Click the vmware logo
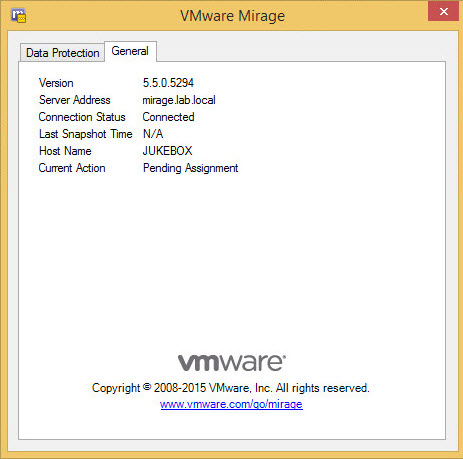This screenshot has height=459, width=463. click(x=232, y=363)
